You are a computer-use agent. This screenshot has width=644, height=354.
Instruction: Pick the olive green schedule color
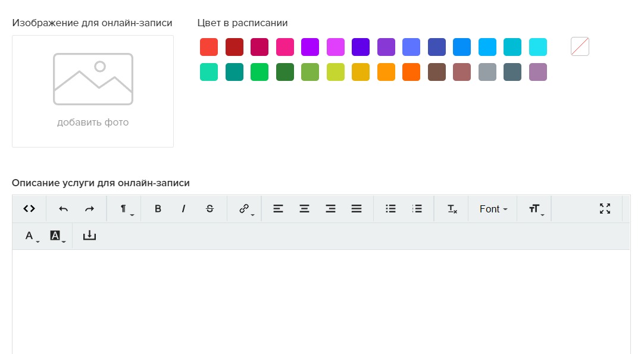[310, 72]
